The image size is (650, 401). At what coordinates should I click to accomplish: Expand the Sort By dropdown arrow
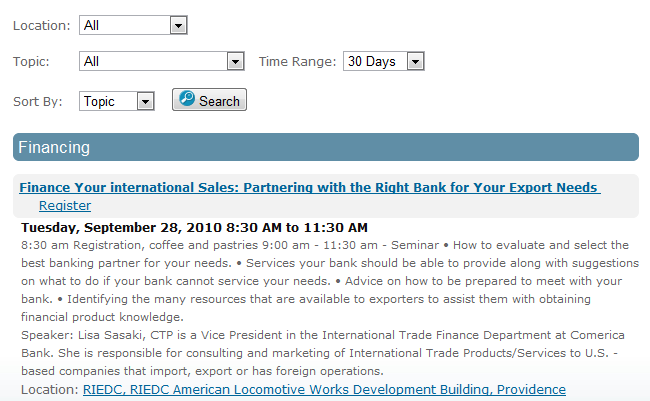(145, 101)
